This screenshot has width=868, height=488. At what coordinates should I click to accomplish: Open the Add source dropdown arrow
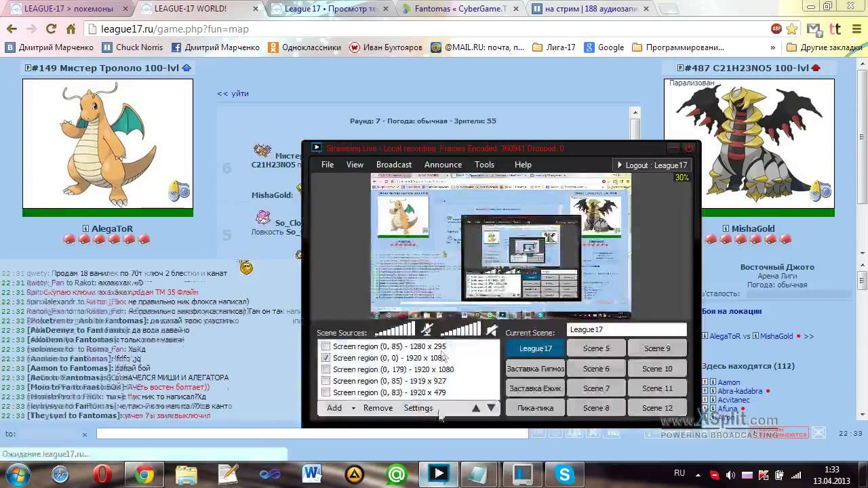[x=353, y=408]
